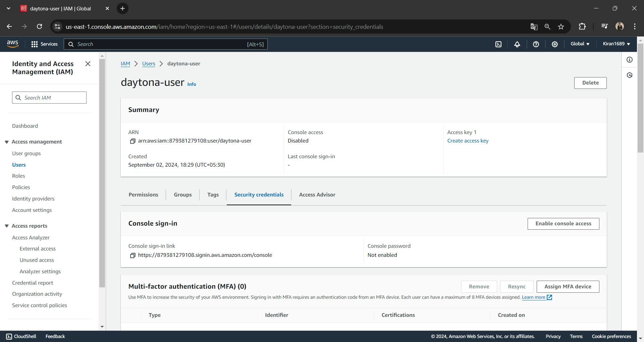
Task: Switch to the Tags tab
Action: point(213,195)
